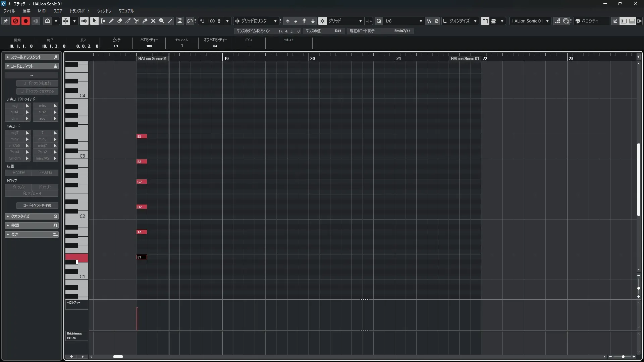Open the トランスポート menu

click(79, 11)
